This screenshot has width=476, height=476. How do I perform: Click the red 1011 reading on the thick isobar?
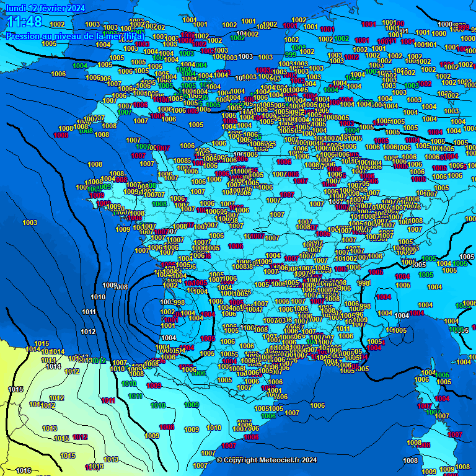coord(108,401)
